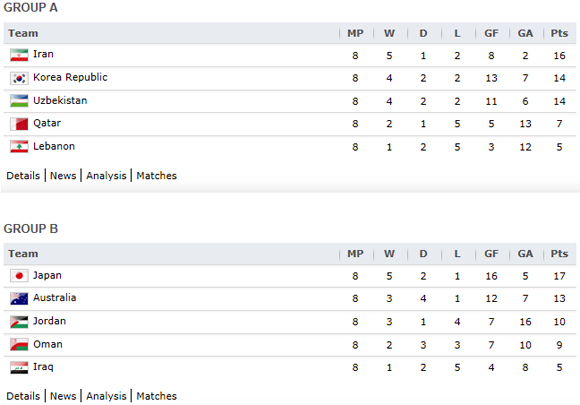Click the Korea Republic flag icon
The height and width of the screenshot is (405, 580).
click(19, 78)
